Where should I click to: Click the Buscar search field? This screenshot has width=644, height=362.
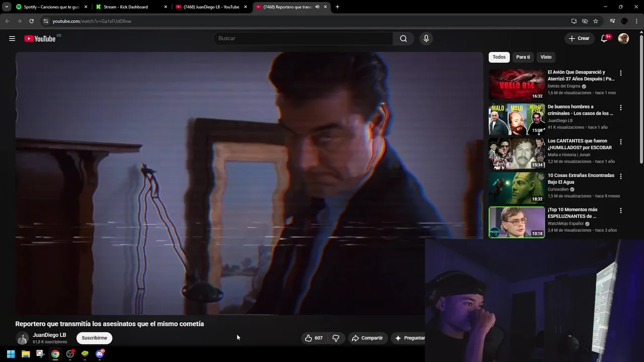(x=303, y=39)
